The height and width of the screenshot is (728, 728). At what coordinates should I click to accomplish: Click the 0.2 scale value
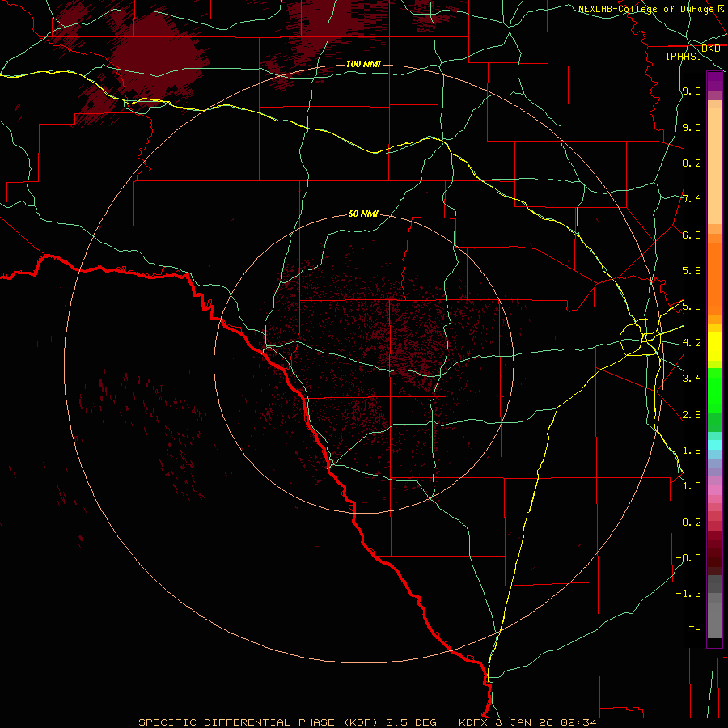[x=692, y=523]
